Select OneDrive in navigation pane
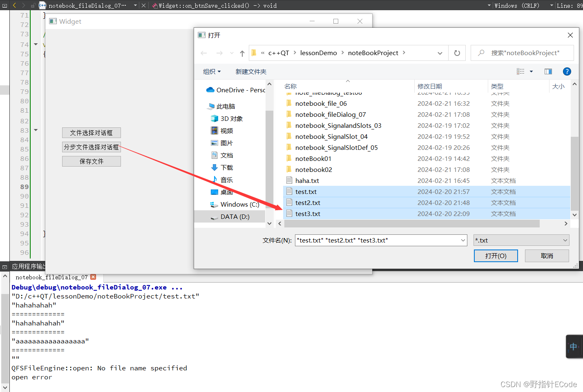The width and height of the screenshot is (583, 392). coord(236,90)
